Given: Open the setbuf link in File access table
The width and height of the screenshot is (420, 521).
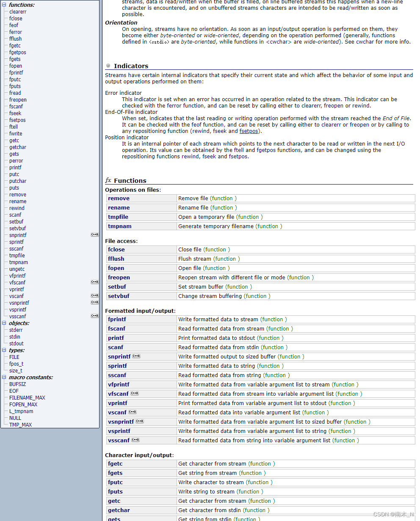Looking at the screenshot, I should (x=117, y=287).
